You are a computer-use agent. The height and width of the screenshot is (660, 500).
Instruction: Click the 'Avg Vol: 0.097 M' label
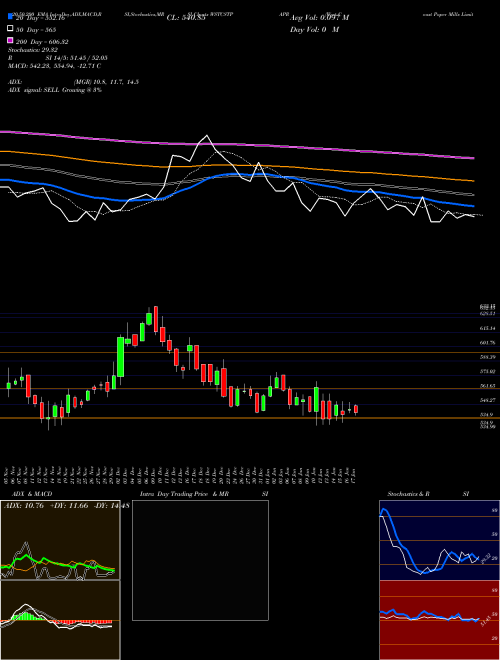[319, 18]
